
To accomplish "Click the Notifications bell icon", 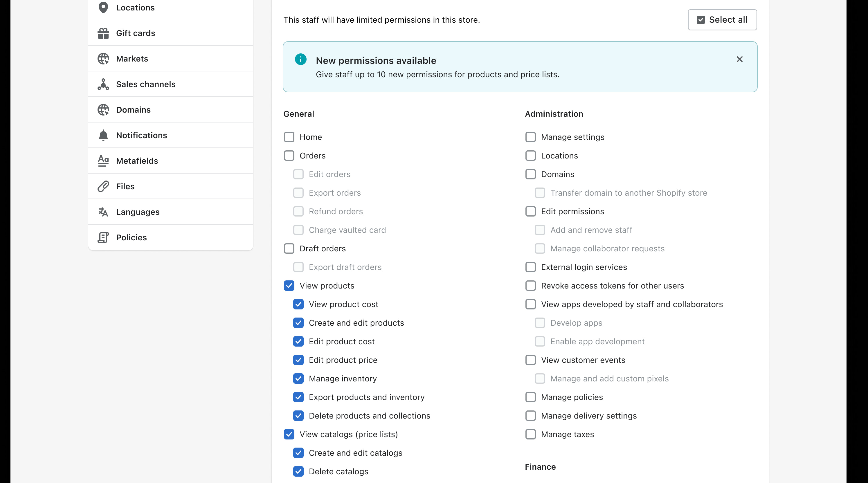I will [x=103, y=135].
